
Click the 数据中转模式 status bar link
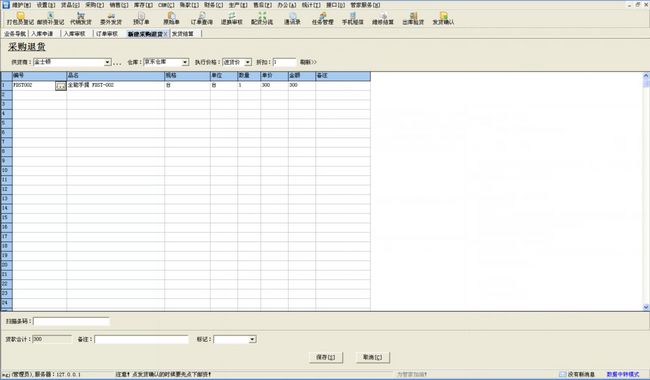tap(623, 374)
